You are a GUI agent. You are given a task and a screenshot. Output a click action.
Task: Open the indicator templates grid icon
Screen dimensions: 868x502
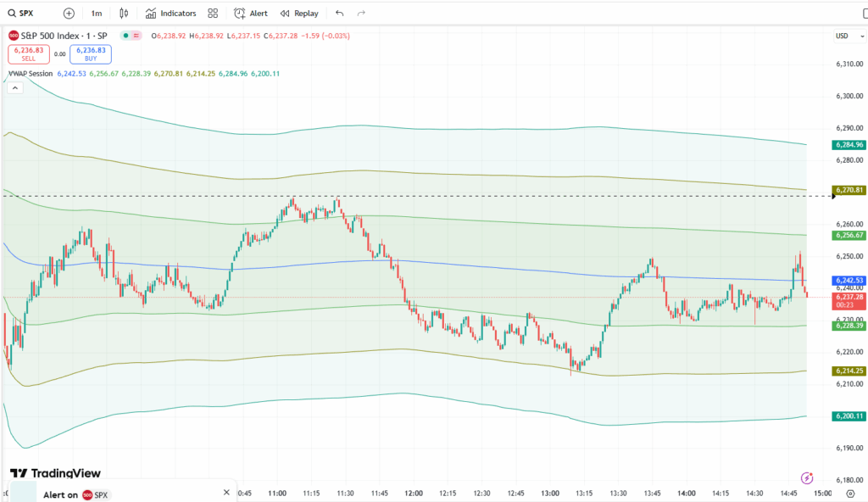pos(213,14)
